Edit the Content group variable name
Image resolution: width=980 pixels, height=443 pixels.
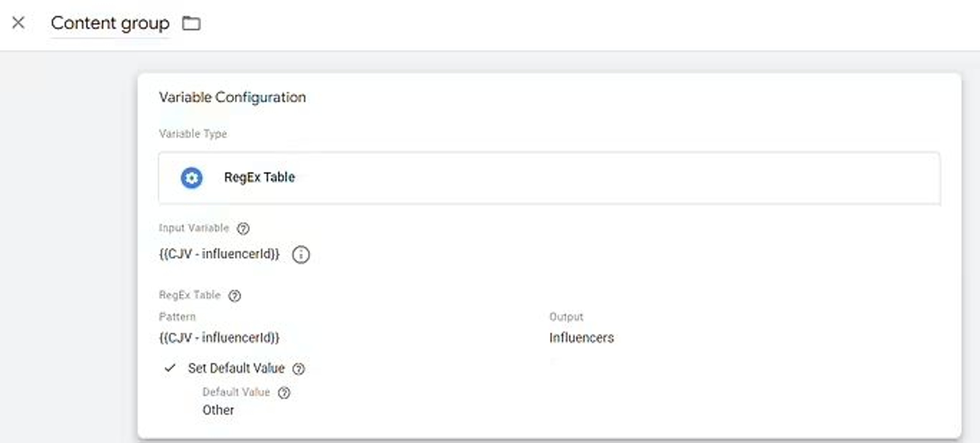click(110, 23)
